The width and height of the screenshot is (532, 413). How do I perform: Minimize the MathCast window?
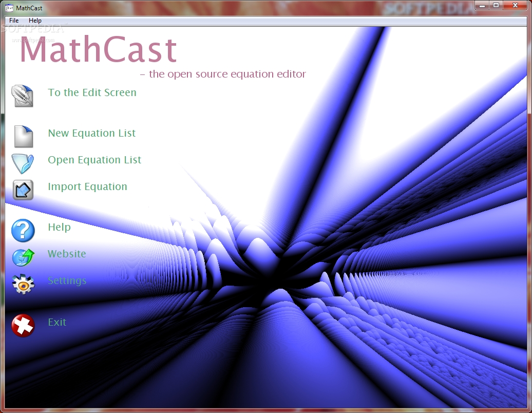(482, 6)
